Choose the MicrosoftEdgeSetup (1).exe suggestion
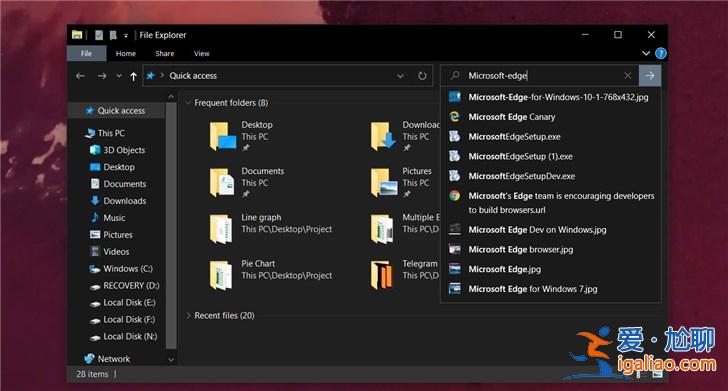Image resolution: width=728 pixels, height=391 pixels. pos(551,156)
